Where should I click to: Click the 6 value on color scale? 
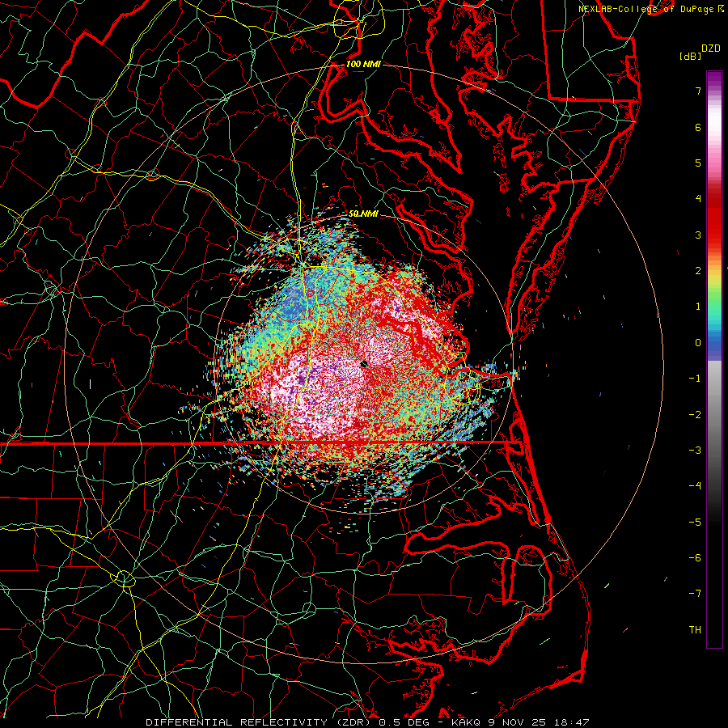coord(698,127)
